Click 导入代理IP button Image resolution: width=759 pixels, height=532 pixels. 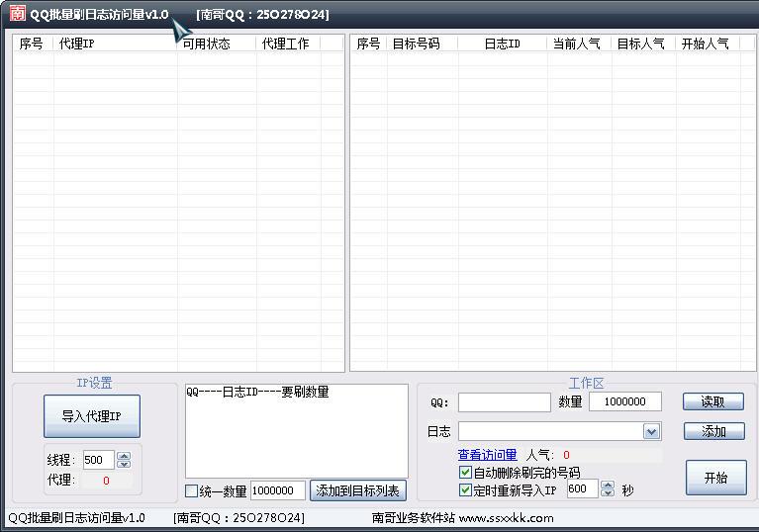[92, 416]
